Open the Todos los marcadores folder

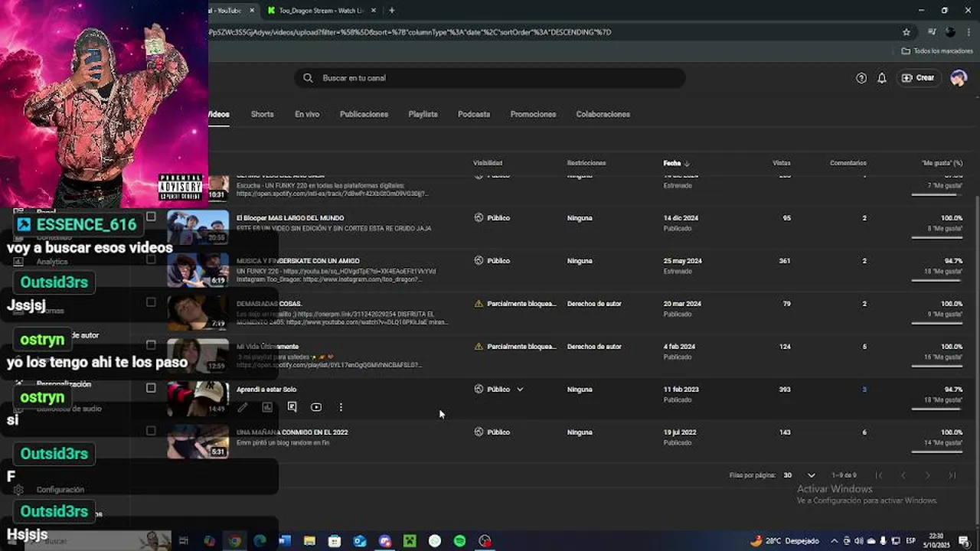(937, 51)
